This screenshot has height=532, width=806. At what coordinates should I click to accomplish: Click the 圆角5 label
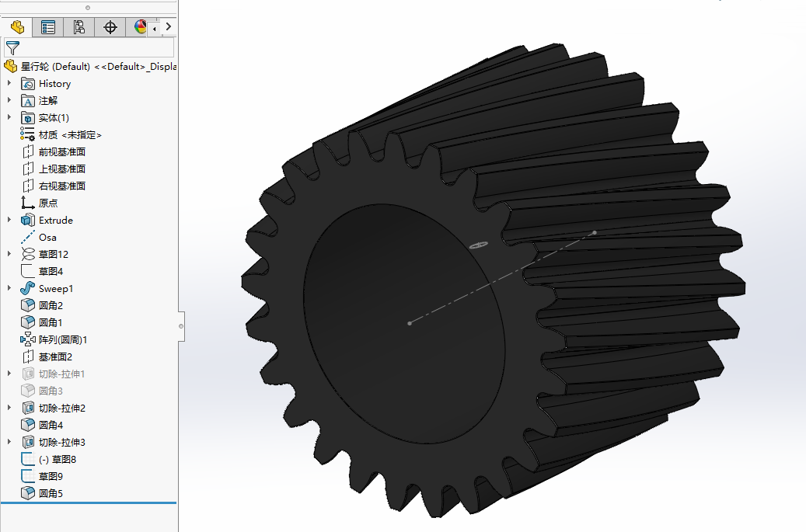click(x=51, y=493)
